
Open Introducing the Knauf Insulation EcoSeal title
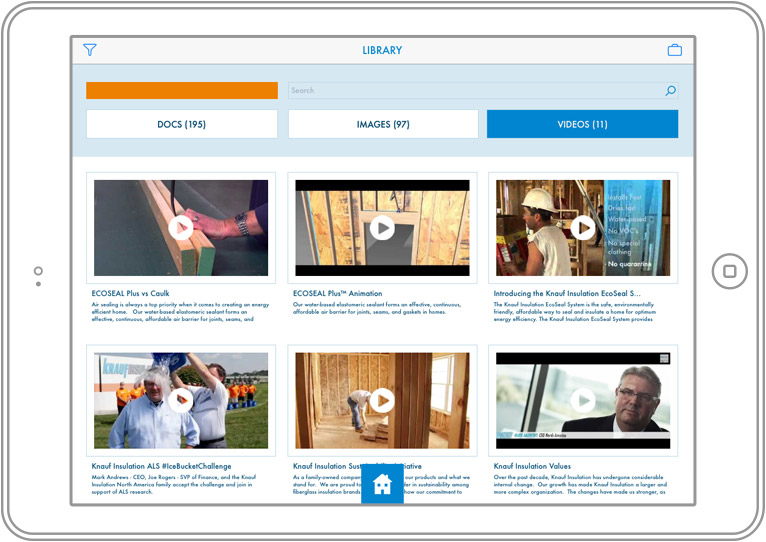(x=567, y=293)
